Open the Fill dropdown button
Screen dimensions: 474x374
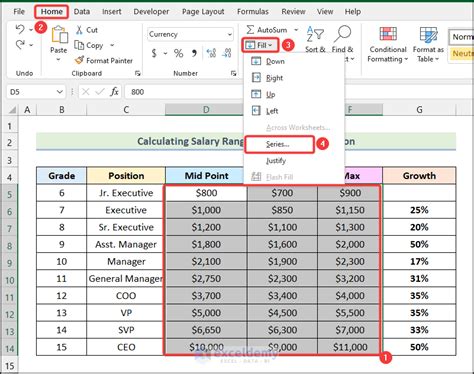[260, 45]
